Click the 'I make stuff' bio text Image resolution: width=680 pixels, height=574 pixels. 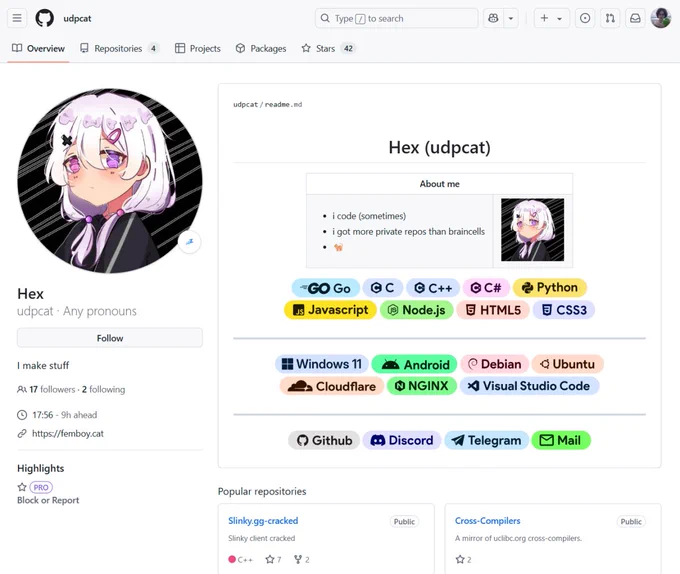coord(43,366)
